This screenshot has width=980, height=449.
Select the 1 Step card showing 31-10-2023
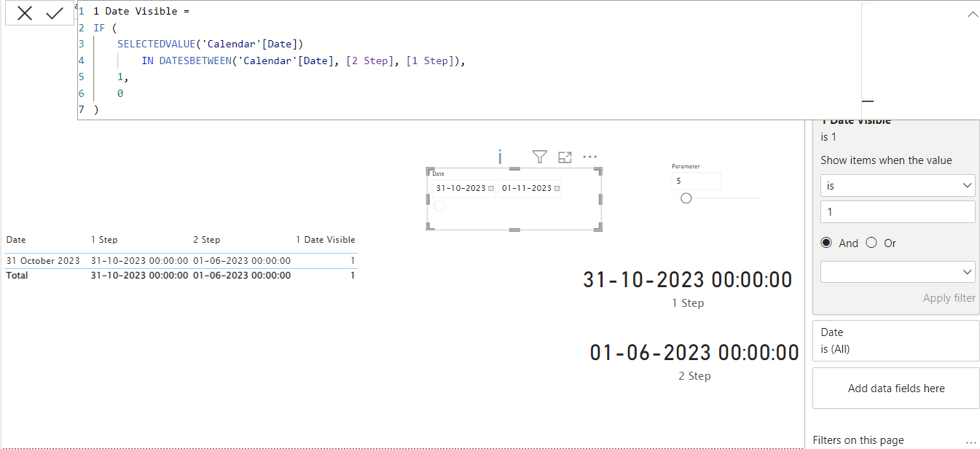coord(687,280)
